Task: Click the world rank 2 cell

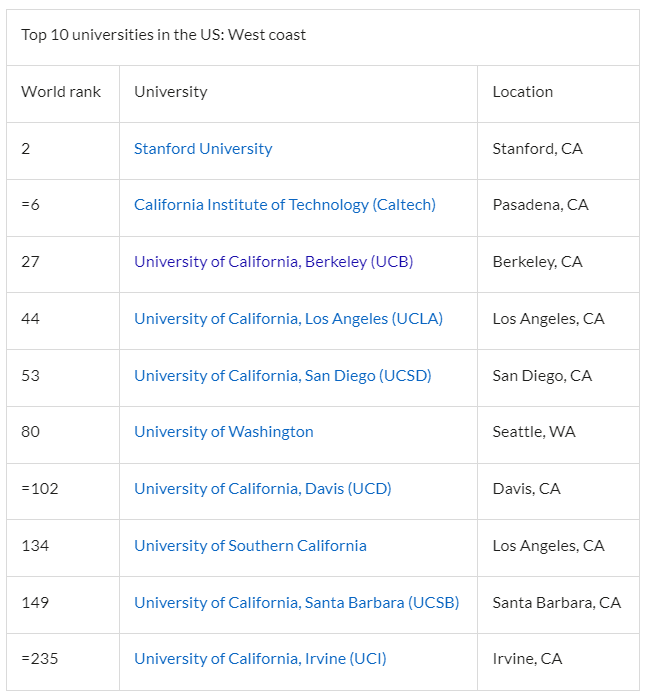Action: [63, 151]
